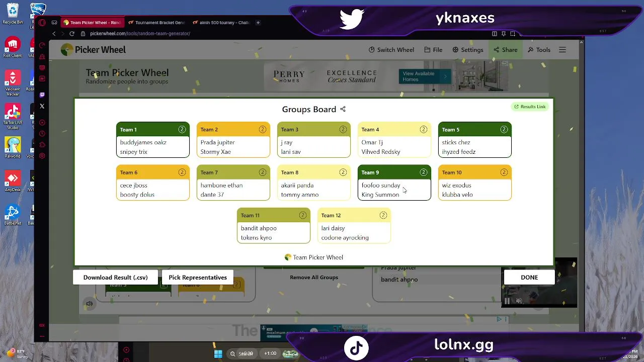Click Download Result (.csv) button

click(x=116, y=278)
